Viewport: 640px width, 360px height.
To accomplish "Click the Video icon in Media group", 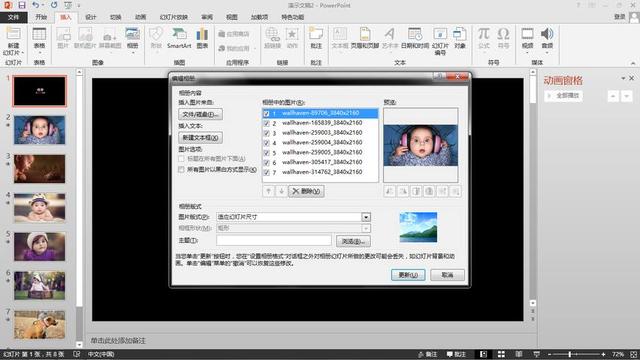I will (x=527, y=35).
